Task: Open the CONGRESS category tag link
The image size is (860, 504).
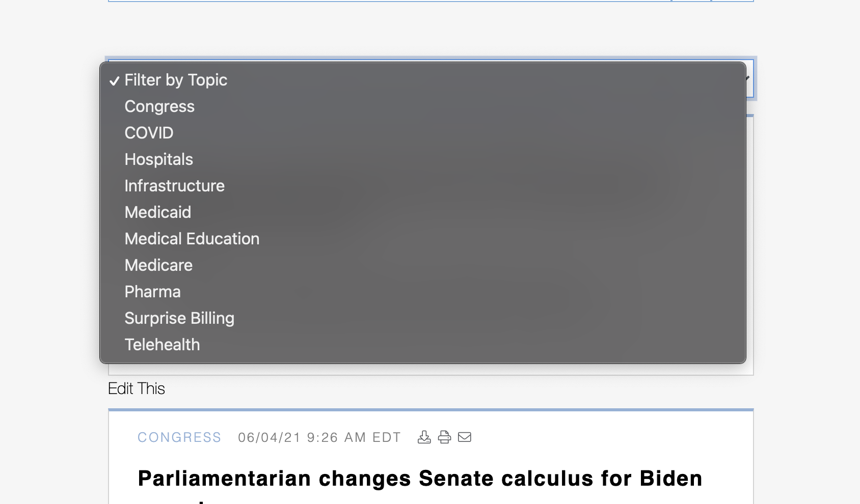Action: (179, 437)
